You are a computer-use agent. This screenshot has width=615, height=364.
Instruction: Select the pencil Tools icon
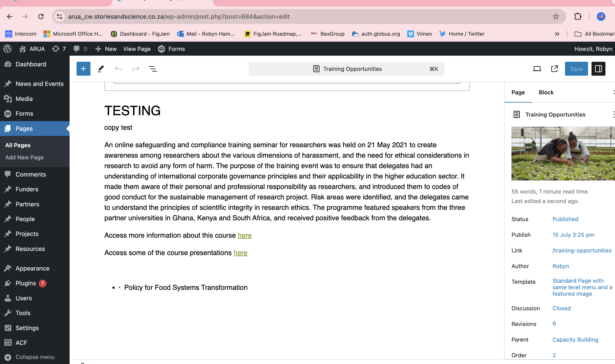[x=101, y=69]
